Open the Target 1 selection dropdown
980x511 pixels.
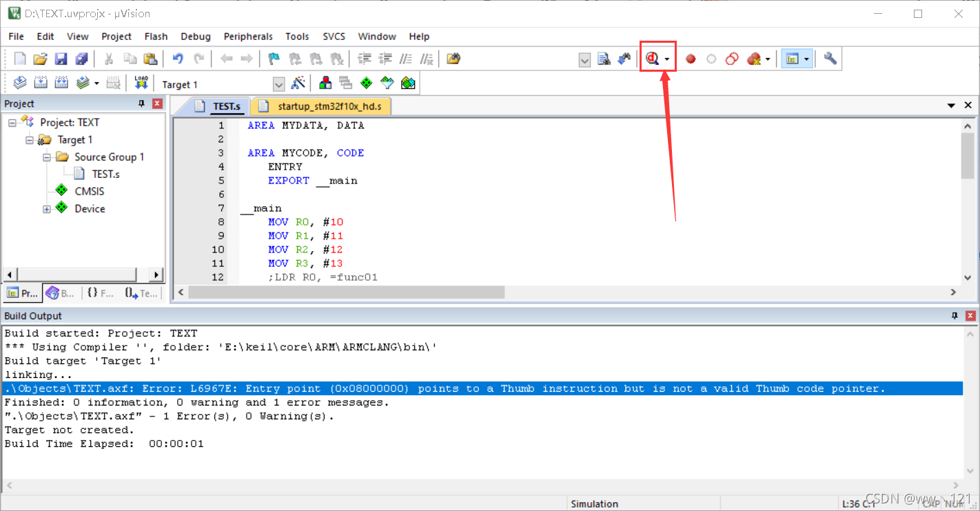point(278,84)
